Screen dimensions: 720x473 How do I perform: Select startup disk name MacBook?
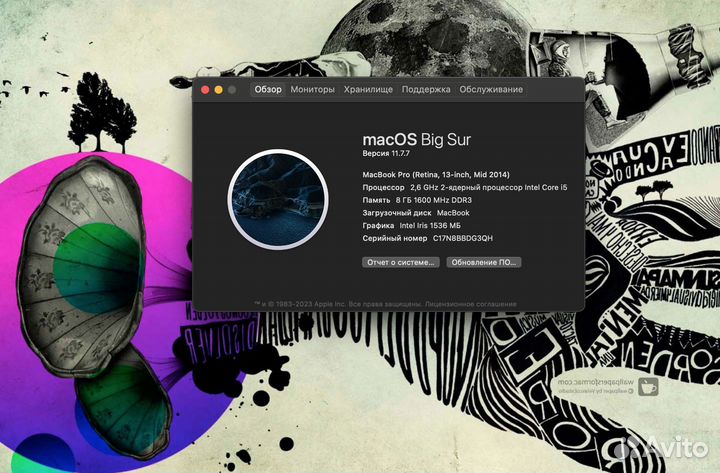coord(453,213)
